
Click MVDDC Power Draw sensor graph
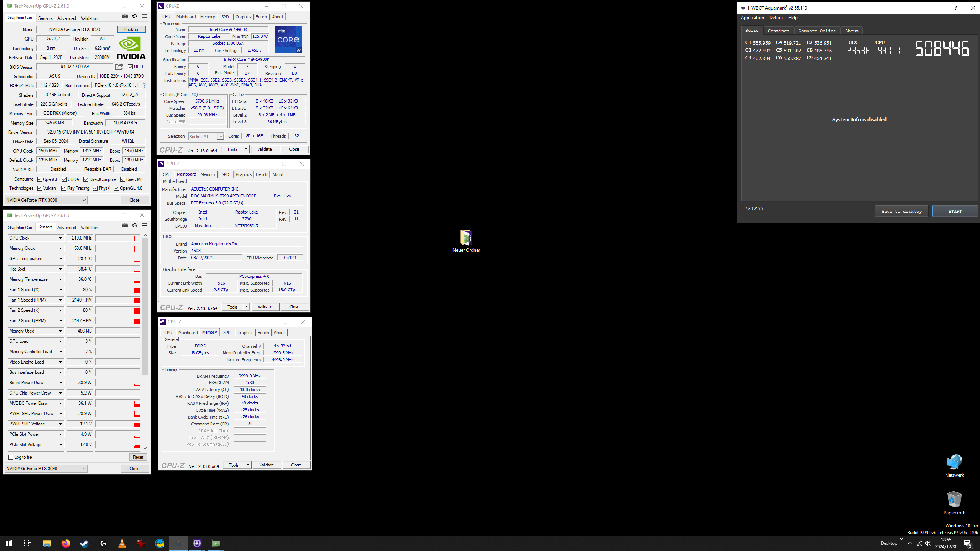118,403
